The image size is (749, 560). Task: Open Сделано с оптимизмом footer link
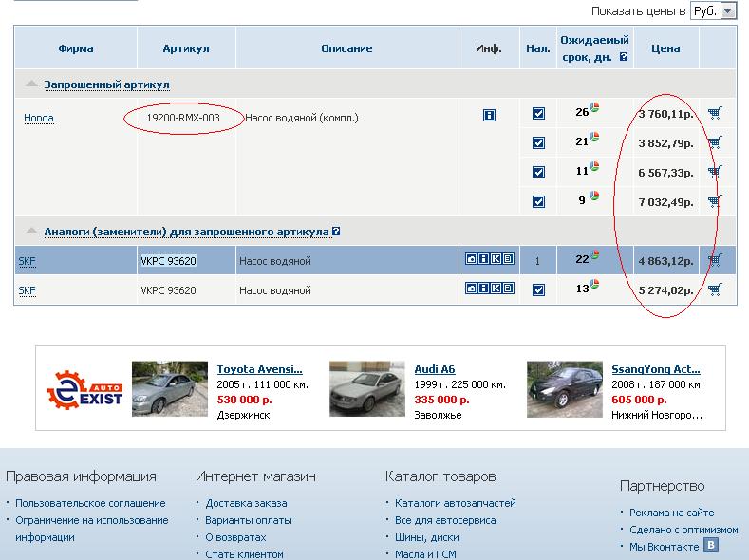point(683,530)
